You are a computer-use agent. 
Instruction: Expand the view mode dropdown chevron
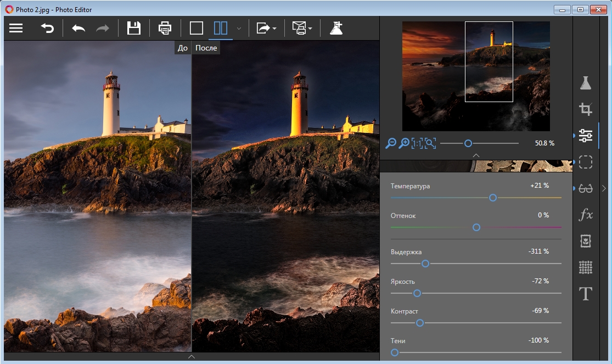pyautogui.click(x=239, y=28)
